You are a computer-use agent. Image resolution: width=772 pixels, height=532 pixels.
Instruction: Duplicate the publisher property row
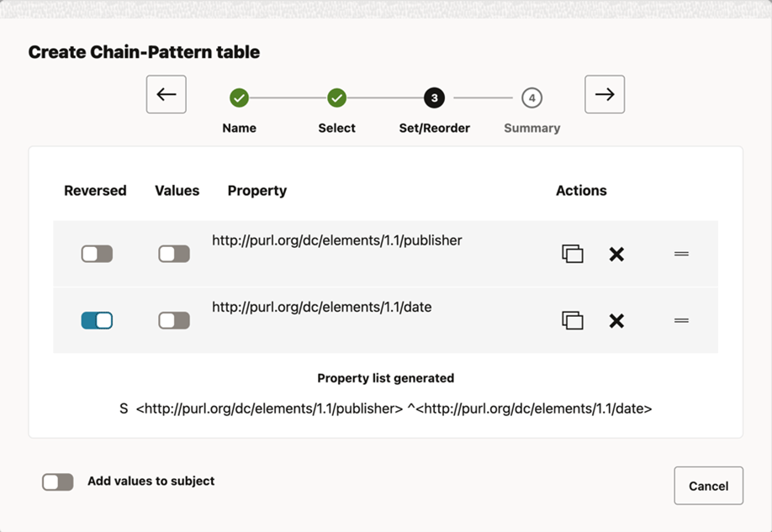573,254
